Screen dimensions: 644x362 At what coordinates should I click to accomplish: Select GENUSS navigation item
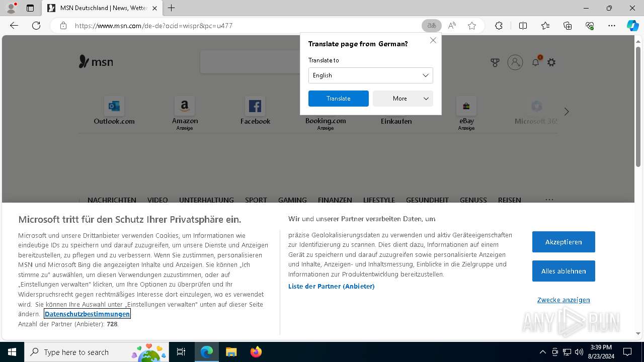pyautogui.click(x=473, y=200)
